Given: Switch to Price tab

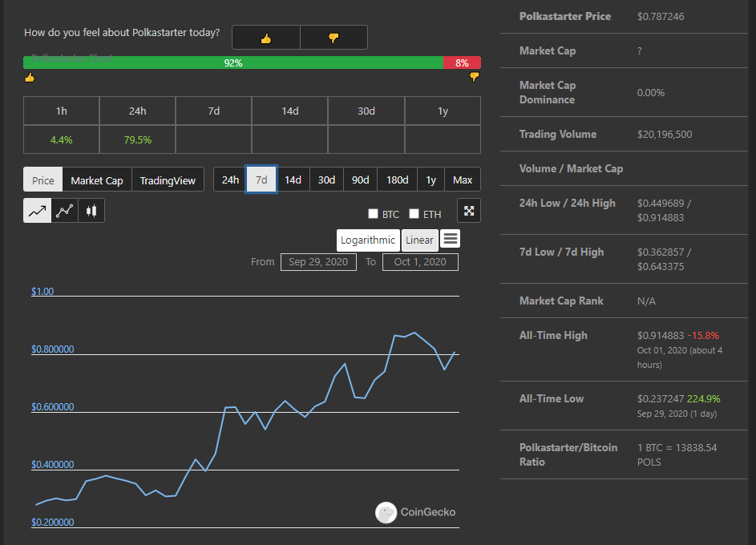Looking at the screenshot, I should click(x=43, y=180).
